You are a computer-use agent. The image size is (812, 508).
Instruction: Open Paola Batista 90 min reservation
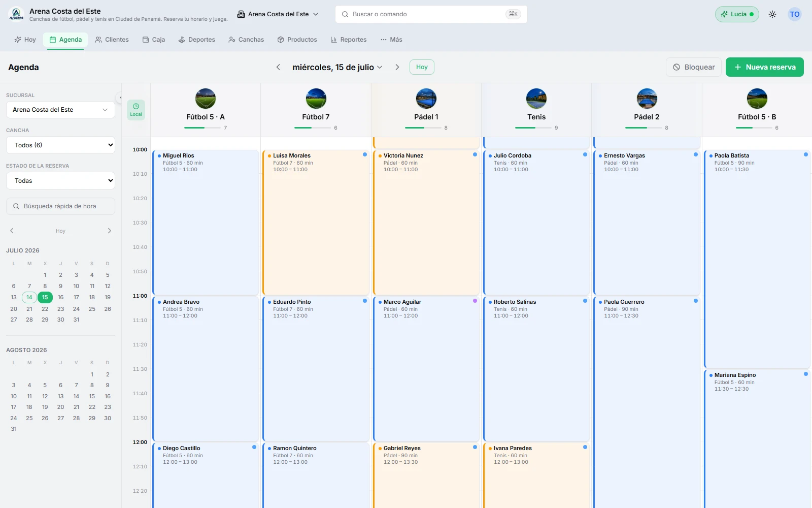pyautogui.click(x=757, y=259)
